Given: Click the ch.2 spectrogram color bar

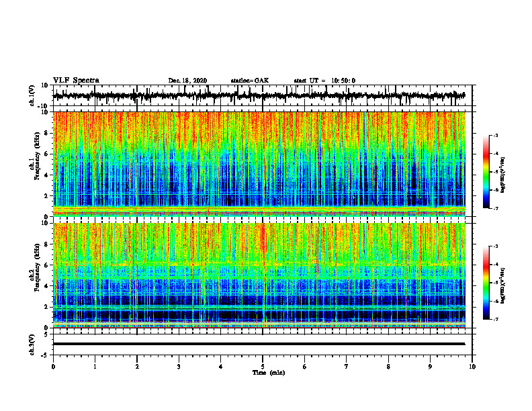Looking at the screenshot, I should click(x=486, y=283).
